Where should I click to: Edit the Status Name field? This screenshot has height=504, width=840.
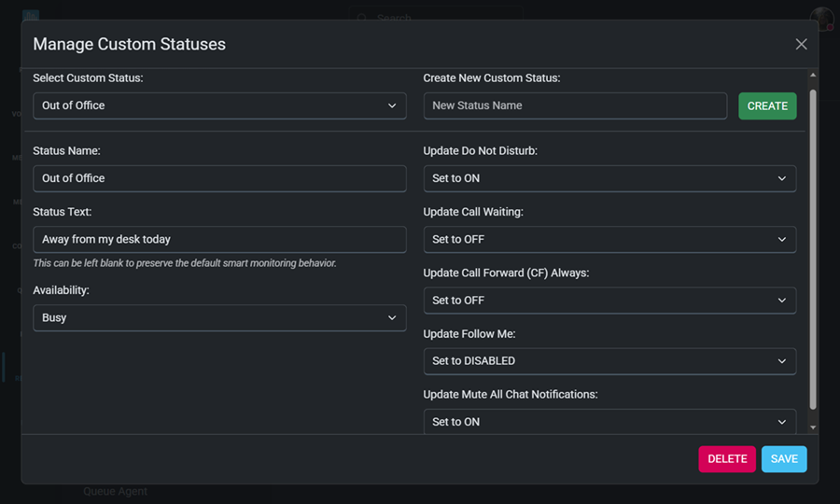click(219, 178)
